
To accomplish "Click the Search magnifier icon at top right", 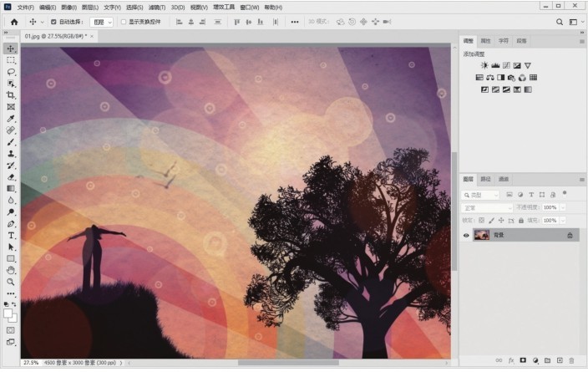I will (560, 22).
